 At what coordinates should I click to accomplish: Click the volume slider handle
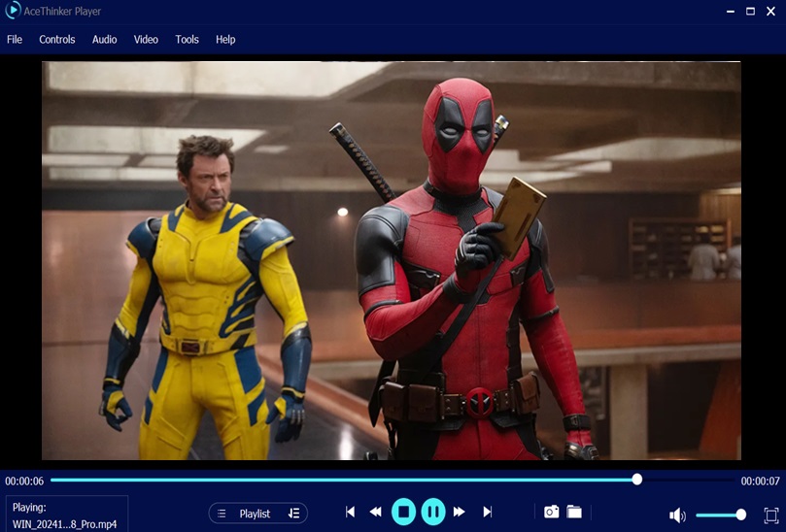pos(741,515)
